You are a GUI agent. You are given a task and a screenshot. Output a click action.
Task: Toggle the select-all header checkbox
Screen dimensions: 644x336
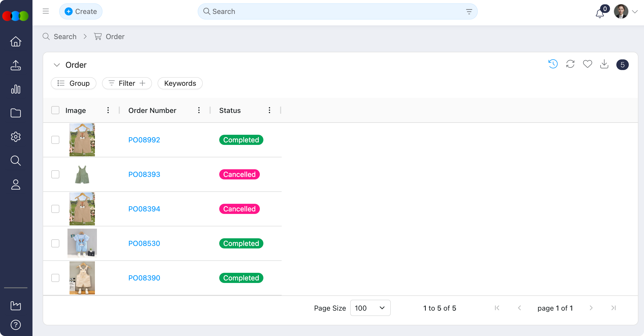click(x=55, y=110)
